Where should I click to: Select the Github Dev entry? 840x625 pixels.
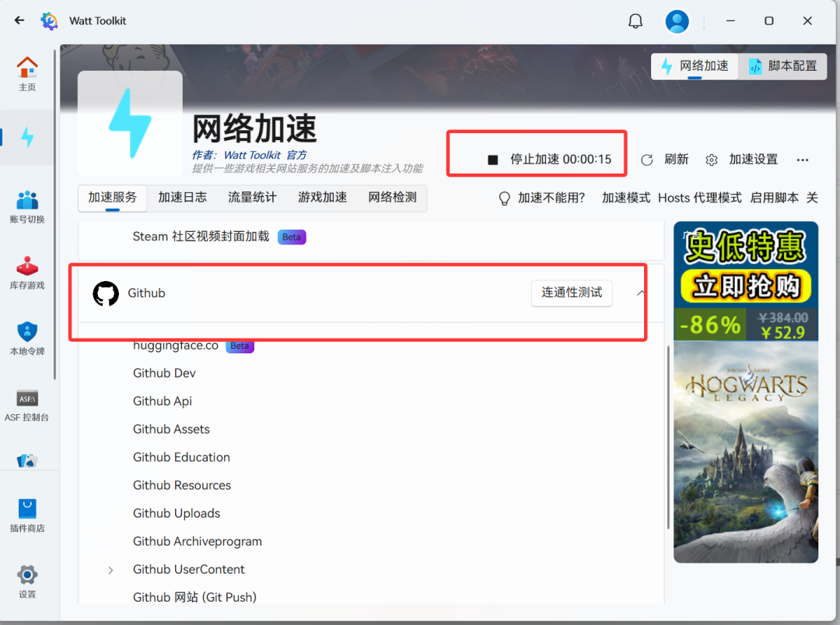pyautogui.click(x=164, y=373)
